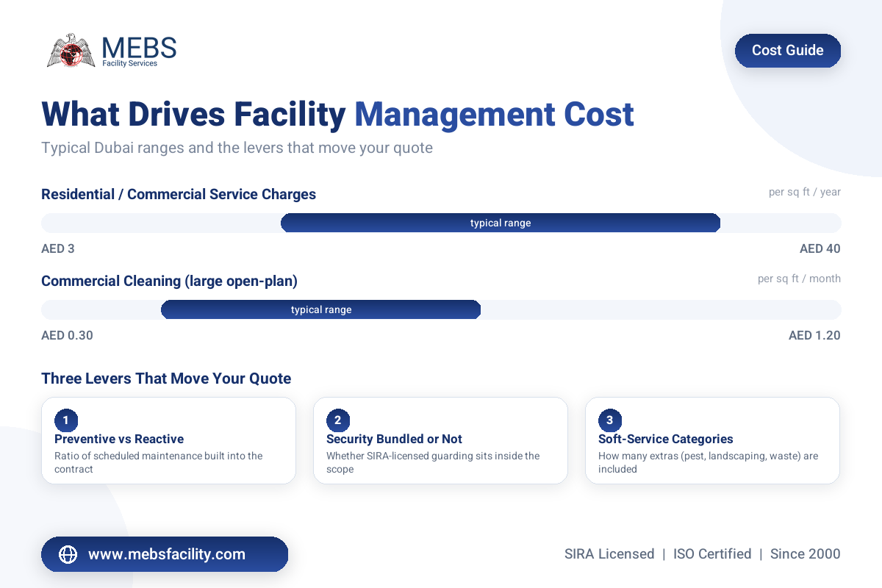This screenshot has height=588, width=882.
Task: Click the 'AED 3' minimum value
Action: click(x=58, y=249)
